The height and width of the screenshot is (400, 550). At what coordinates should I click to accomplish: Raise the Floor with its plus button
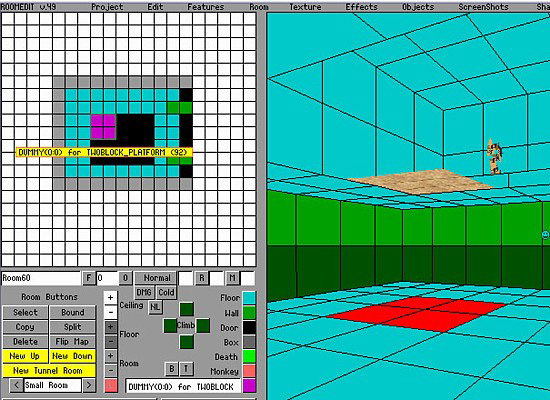click(x=110, y=327)
